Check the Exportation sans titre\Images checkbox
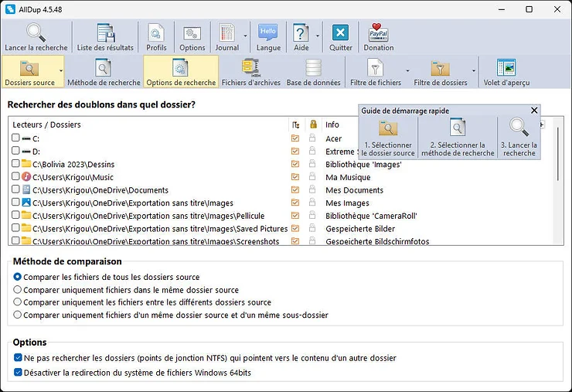Viewport: 572px width, 392px height. (x=15, y=202)
